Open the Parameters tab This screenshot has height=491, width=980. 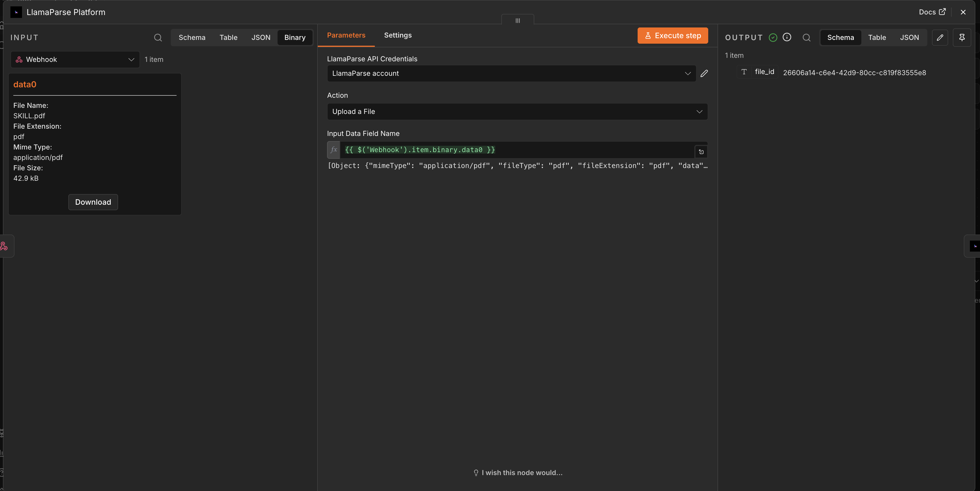click(x=346, y=35)
